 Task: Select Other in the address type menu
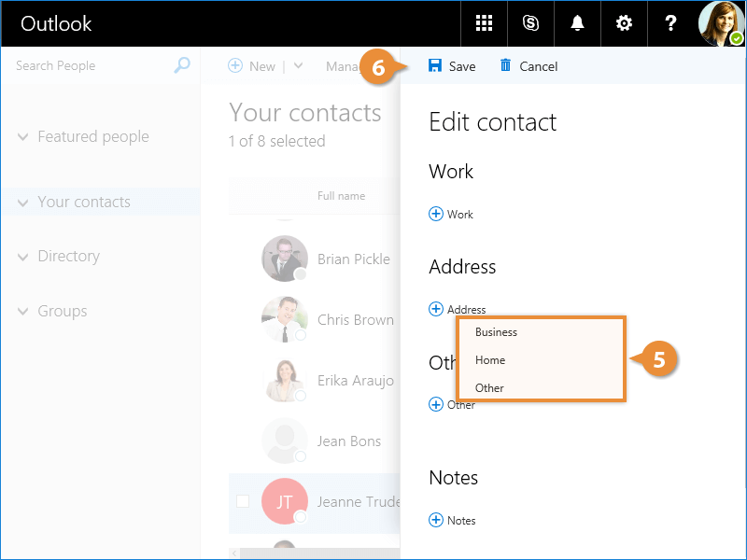489,388
